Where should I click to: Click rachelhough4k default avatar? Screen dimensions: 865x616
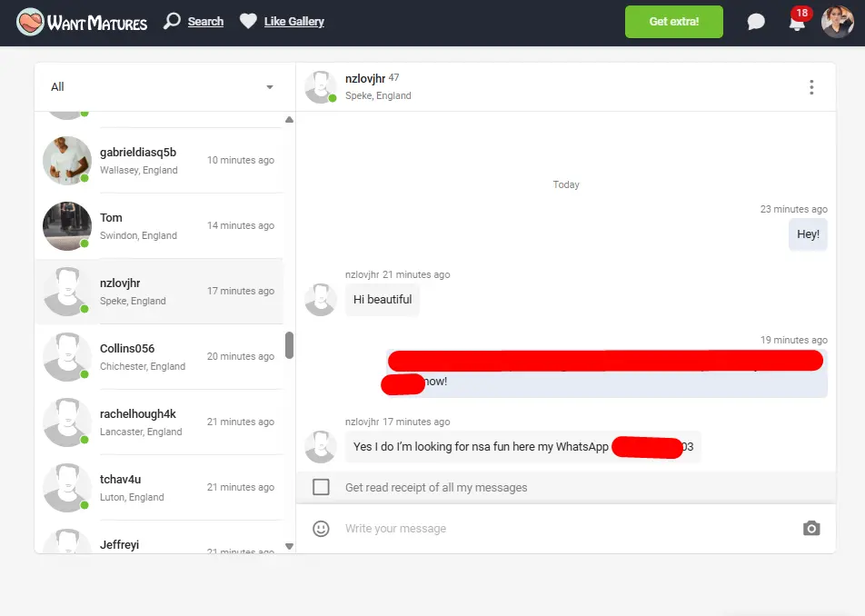[66, 422]
